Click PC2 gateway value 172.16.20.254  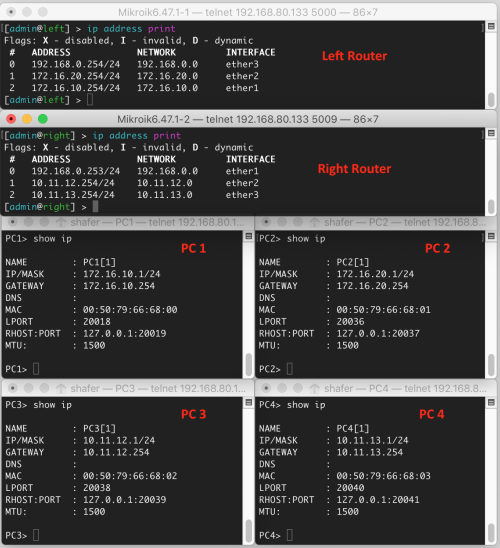tap(372, 286)
